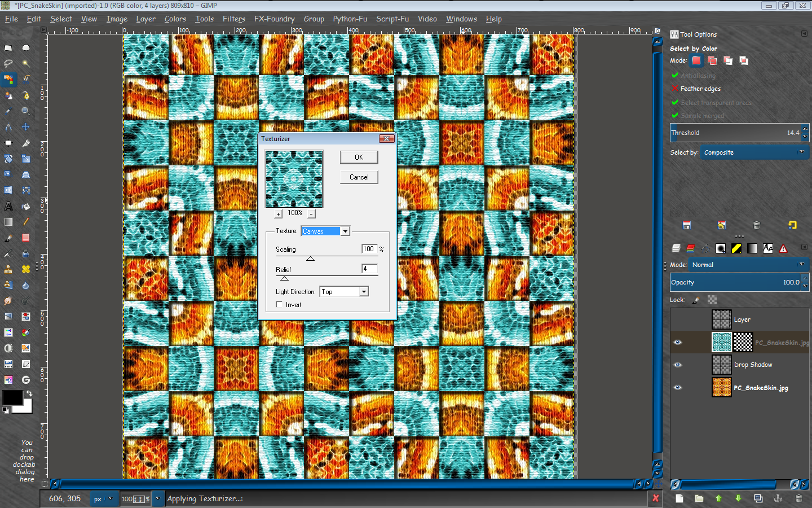Anchor the floating layer
The width and height of the screenshot is (812, 508).
(778, 498)
